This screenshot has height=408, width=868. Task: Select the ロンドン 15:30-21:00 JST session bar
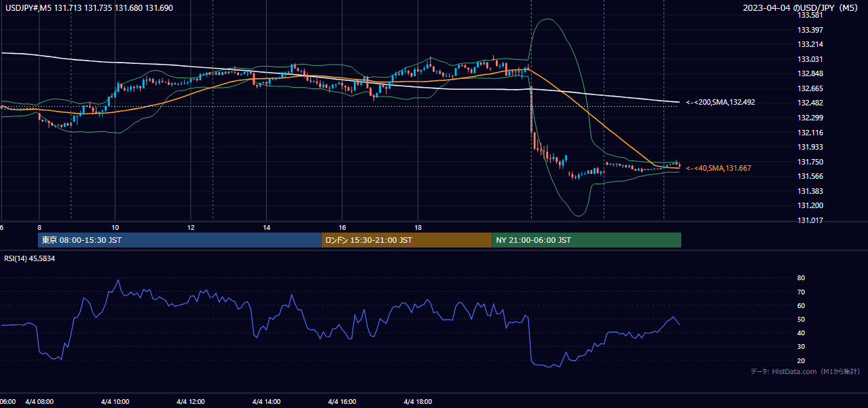[407, 240]
